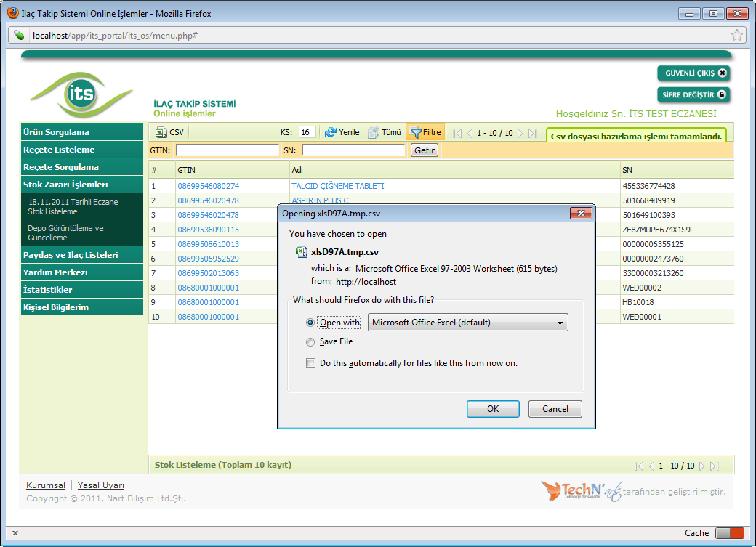The image size is (756, 547).
Task: Click the Tümü show-all icon
Action: pyautogui.click(x=373, y=132)
